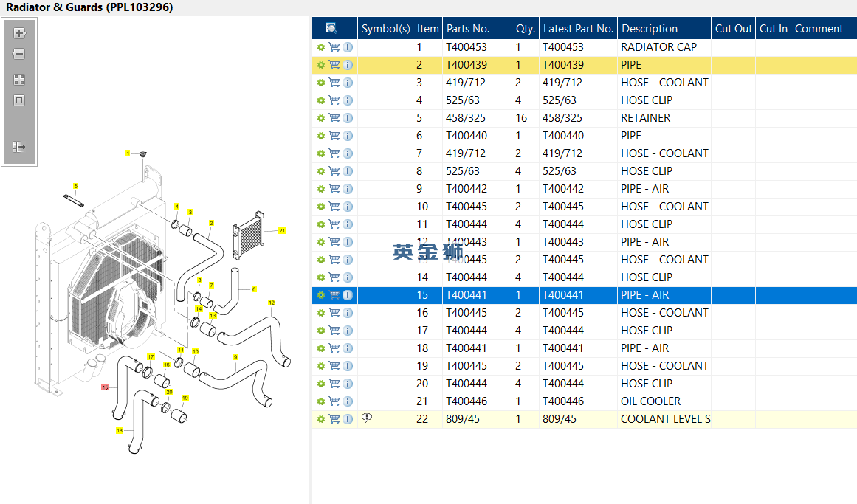Click Latest Part No. column header

[x=578, y=29]
